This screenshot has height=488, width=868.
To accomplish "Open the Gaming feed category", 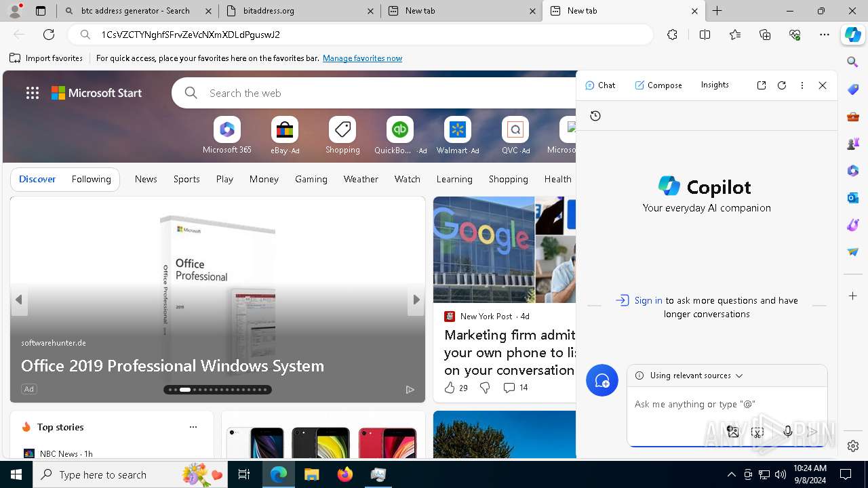I will pos(311,179).
